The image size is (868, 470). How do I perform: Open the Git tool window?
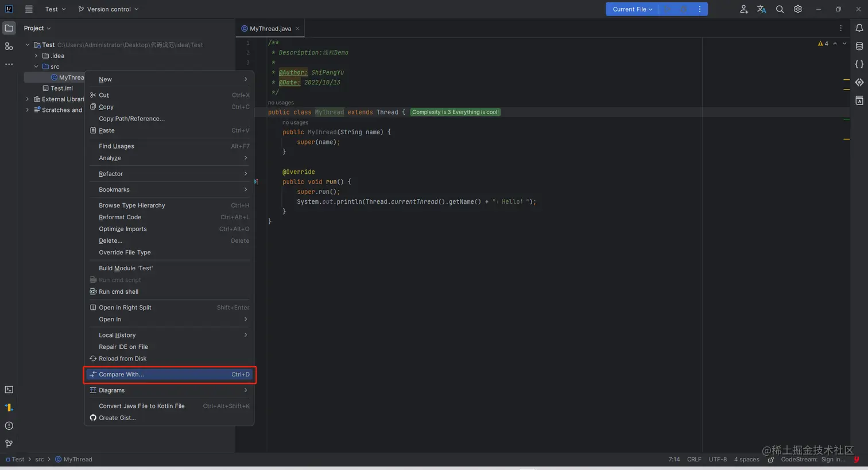[x=9, y=444]
